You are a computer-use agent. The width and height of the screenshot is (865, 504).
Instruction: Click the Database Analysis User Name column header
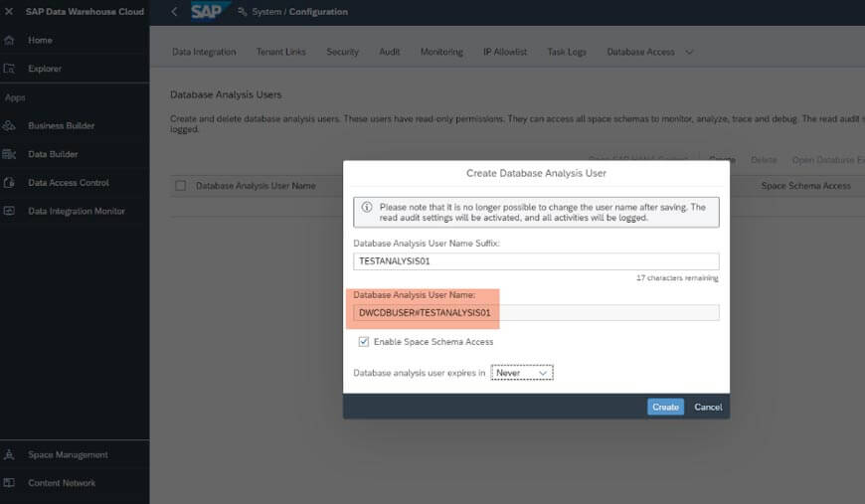click(x=256, y=186)
